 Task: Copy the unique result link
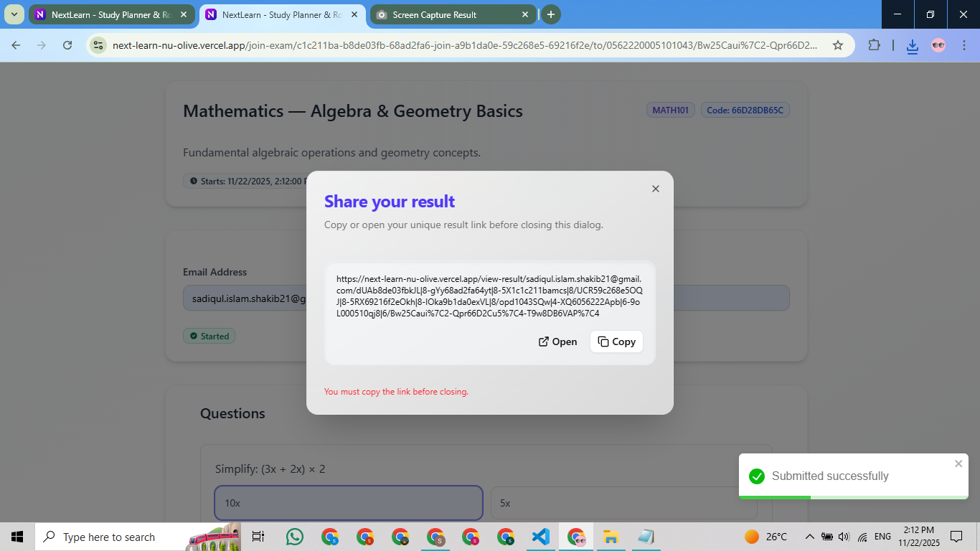pyautogui.click(x=616, y=342)
